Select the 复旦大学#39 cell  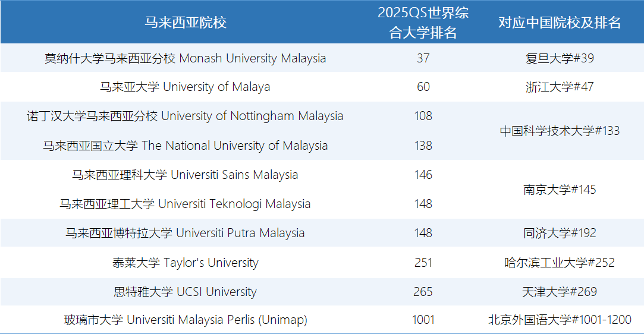point(559,58)
